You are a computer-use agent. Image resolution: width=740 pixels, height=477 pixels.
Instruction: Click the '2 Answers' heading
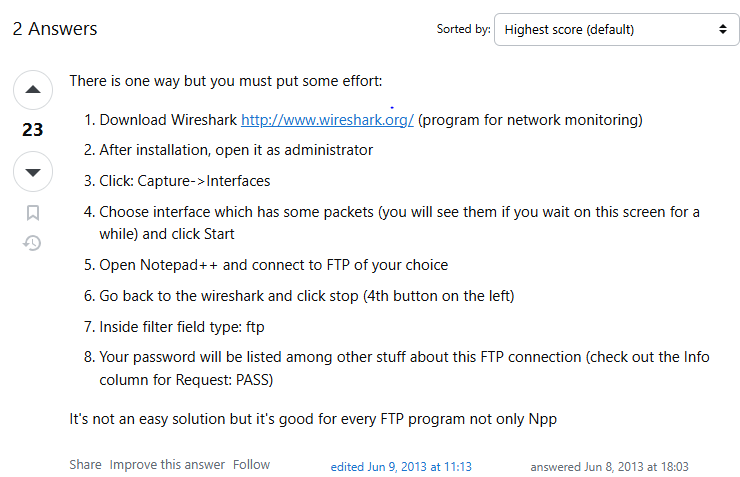(x=55, y=29)
